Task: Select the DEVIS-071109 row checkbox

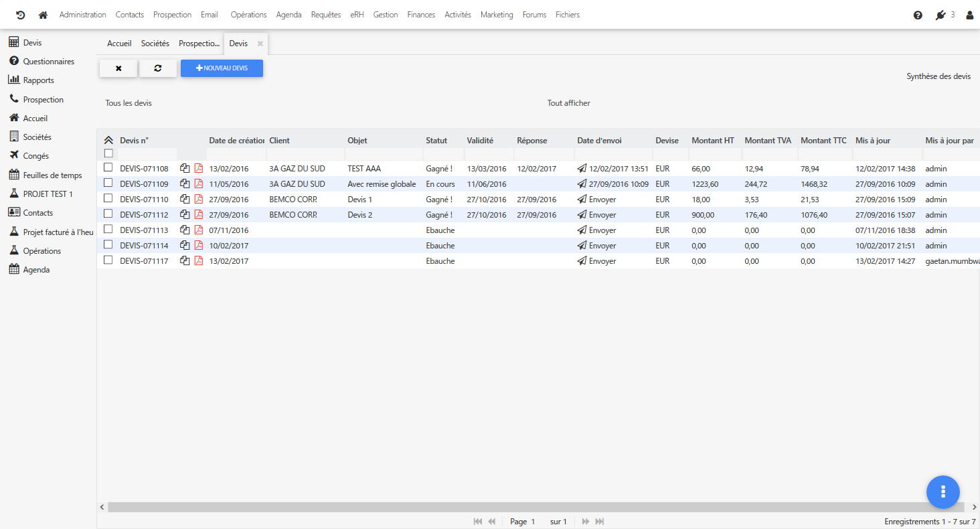Action: coord(108,183)
